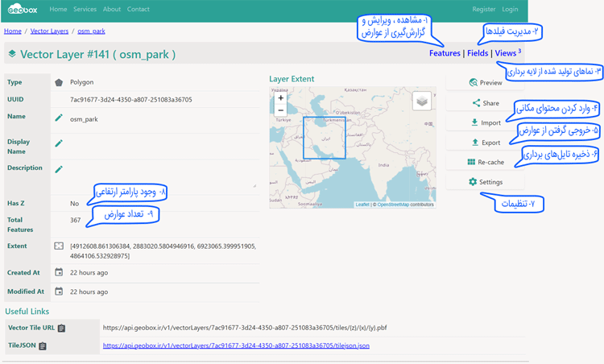This screenshot has height=364, width=604.
Task: Open the Features tab
Action: [445, 53]
